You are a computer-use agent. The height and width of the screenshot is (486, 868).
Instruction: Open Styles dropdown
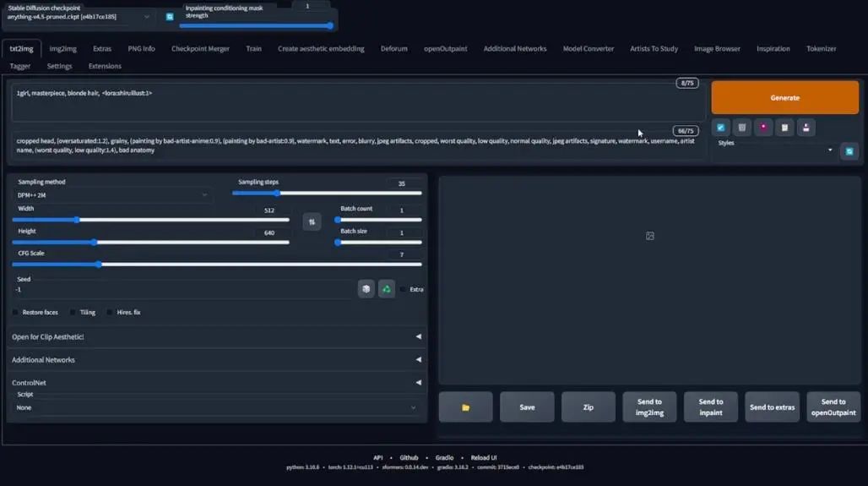(775, 150)
